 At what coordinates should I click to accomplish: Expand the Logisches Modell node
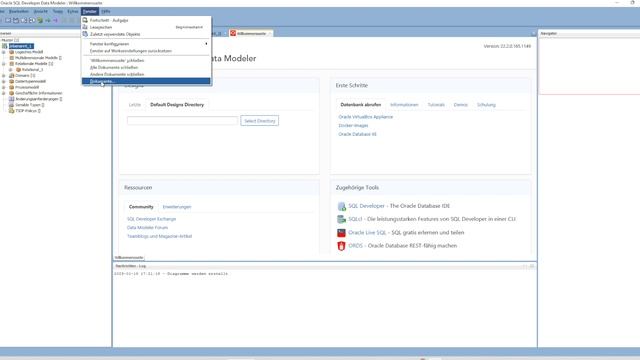tap(4, 52)
